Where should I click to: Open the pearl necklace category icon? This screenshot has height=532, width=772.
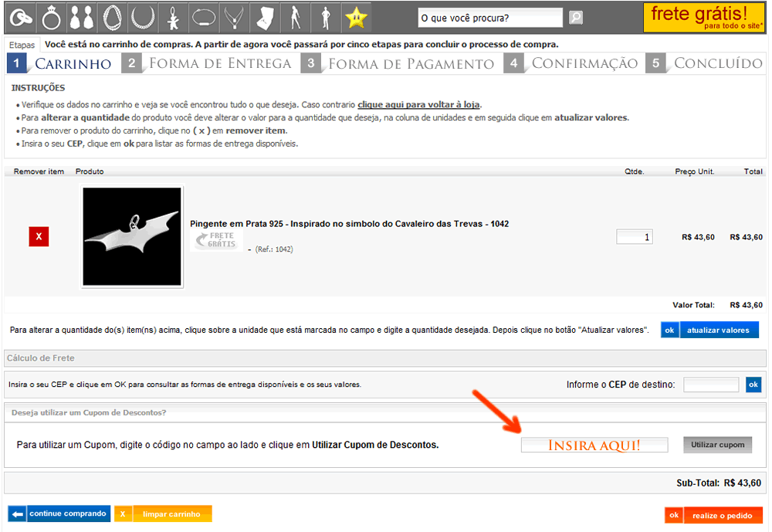tap(112, 16)
